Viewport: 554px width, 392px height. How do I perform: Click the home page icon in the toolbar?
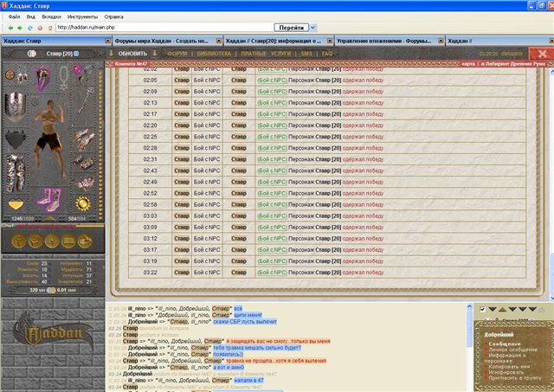point(50,28)
